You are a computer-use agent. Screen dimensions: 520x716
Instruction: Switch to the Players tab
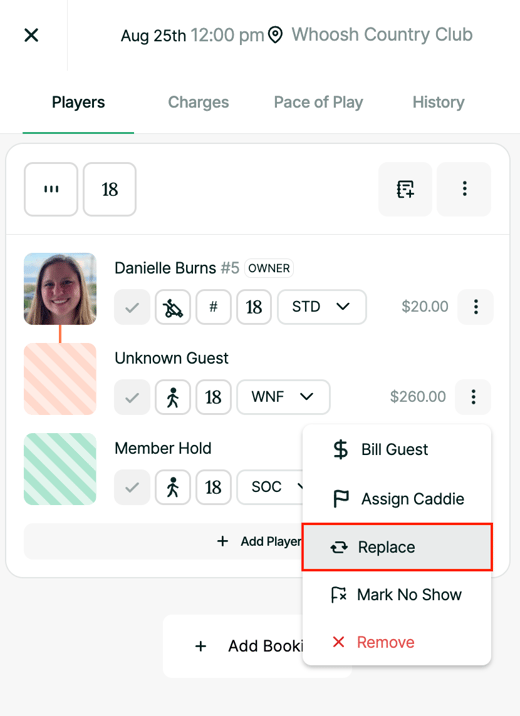click(78, 102)
